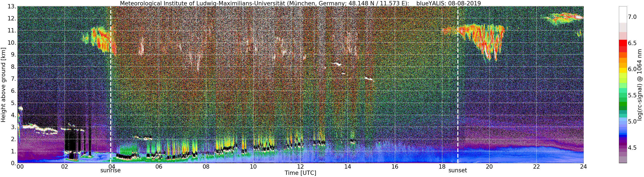Click the time axis tick label 12

tap(300, 166)
